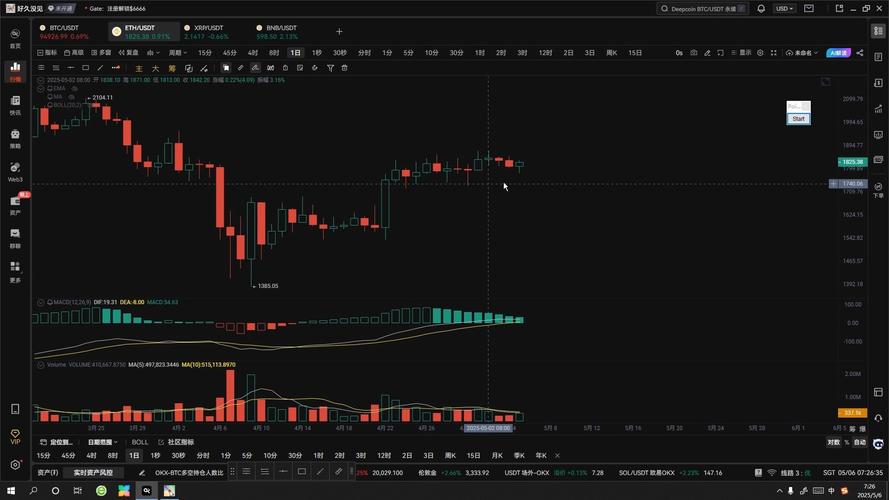Switch to BTC/USDT tab

tap(64, 32)
